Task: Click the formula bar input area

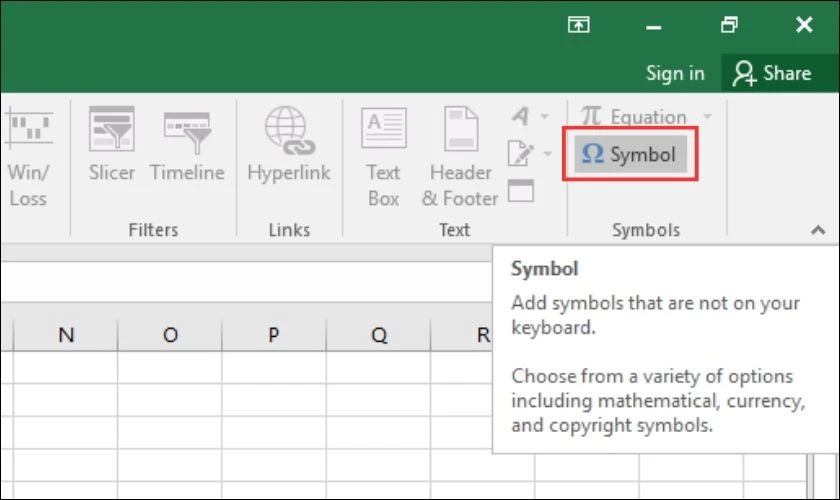Action: 246,282
